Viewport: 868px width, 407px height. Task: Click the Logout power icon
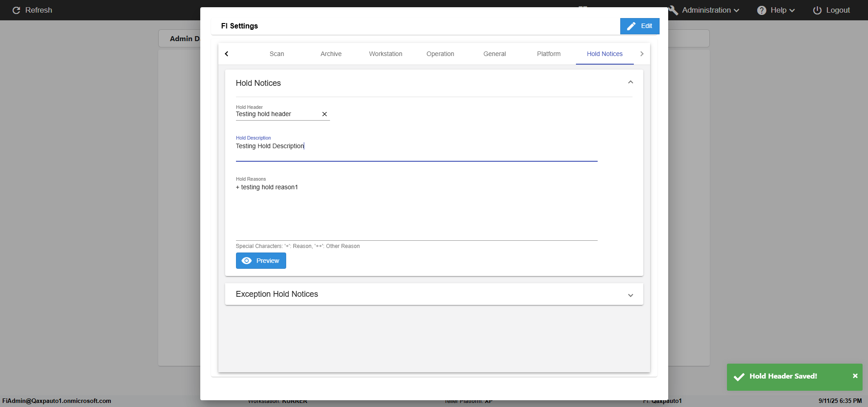(817, 10)
